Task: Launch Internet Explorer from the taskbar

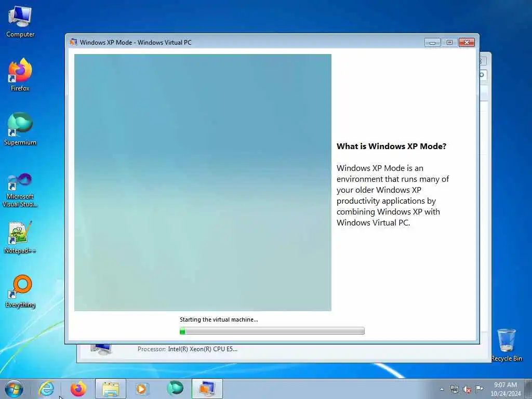Action: 46,389
